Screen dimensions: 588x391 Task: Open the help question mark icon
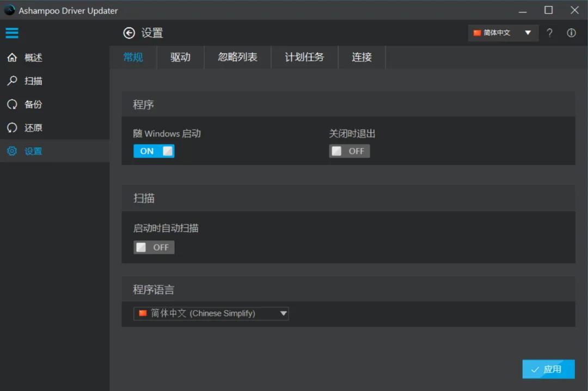pos(549,33)
